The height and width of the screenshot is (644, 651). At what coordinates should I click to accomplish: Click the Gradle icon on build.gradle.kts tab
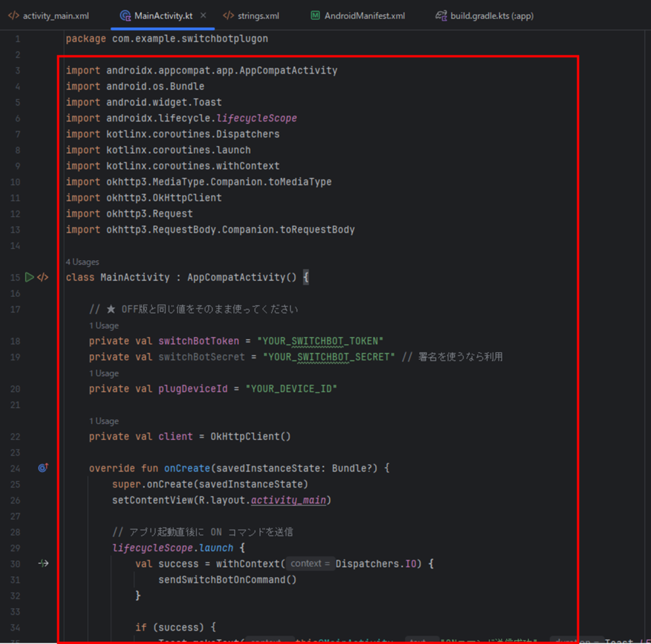[x=441, y=15]
